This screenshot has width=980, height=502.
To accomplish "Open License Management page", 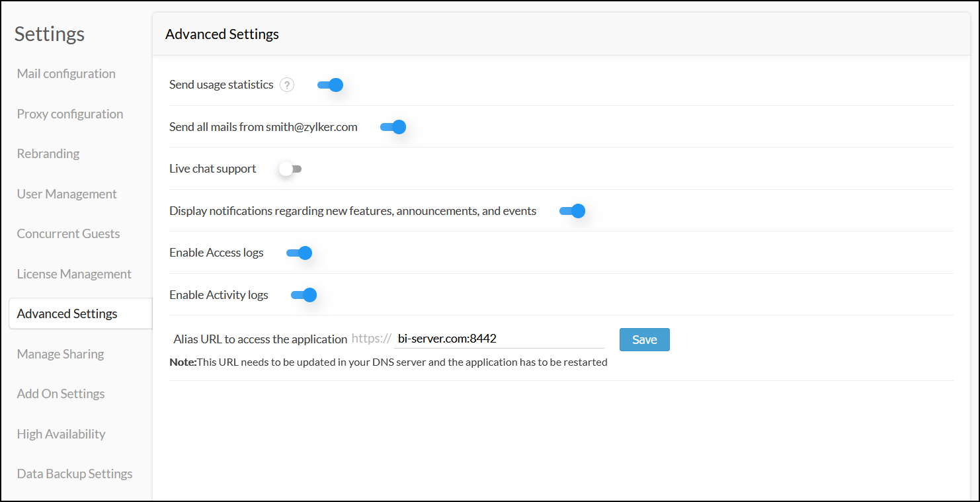I will [74, 274].
